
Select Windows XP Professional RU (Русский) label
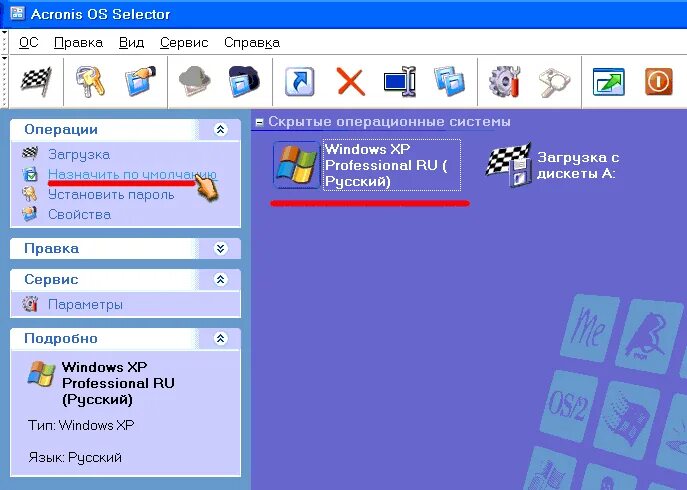click(392, 165)
